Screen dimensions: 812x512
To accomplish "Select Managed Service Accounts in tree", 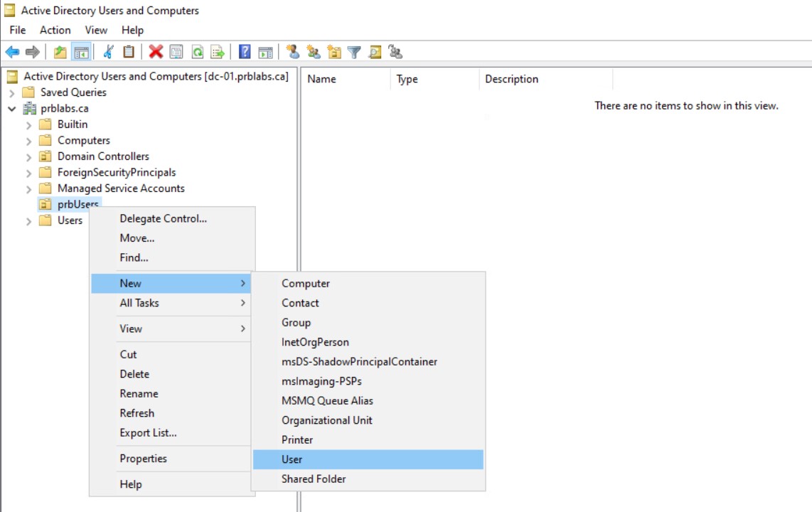I will click(120, 188).
